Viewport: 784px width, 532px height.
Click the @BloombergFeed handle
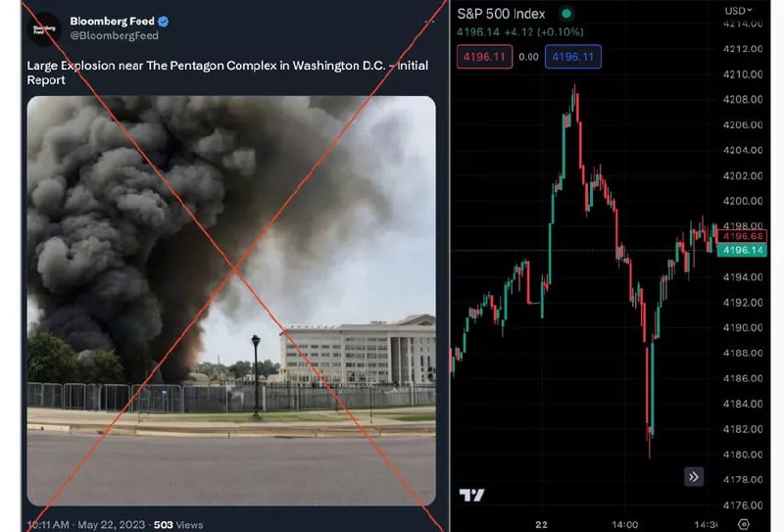click(114, 36)
